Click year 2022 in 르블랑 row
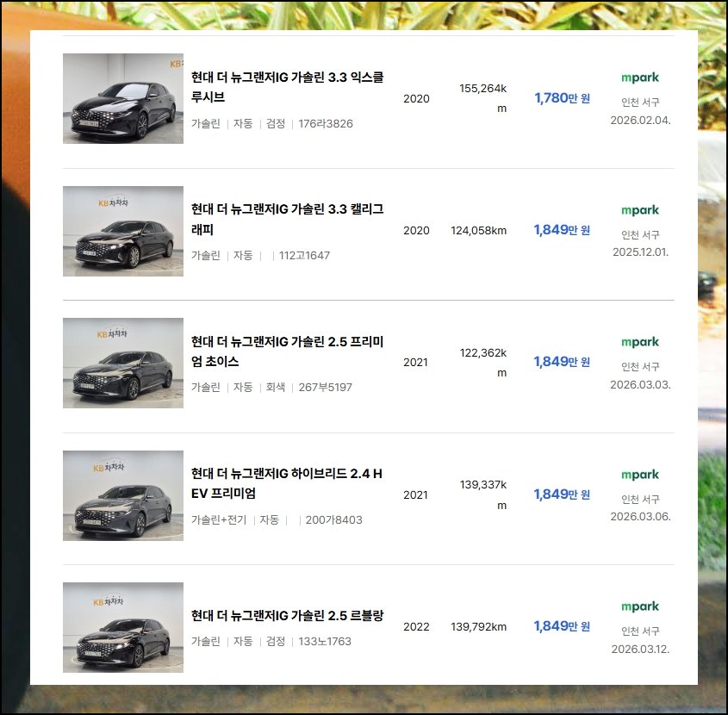 (416, 627)
